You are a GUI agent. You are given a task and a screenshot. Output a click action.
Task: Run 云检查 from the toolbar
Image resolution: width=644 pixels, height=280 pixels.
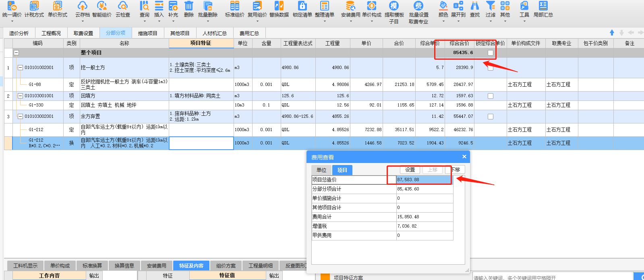[123, 9]
